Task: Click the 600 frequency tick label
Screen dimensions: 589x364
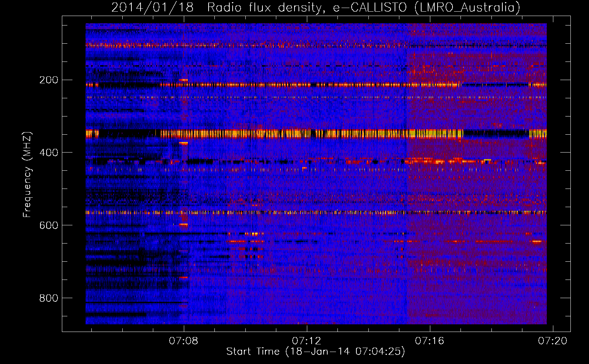Action: click(x=49, y=225)
